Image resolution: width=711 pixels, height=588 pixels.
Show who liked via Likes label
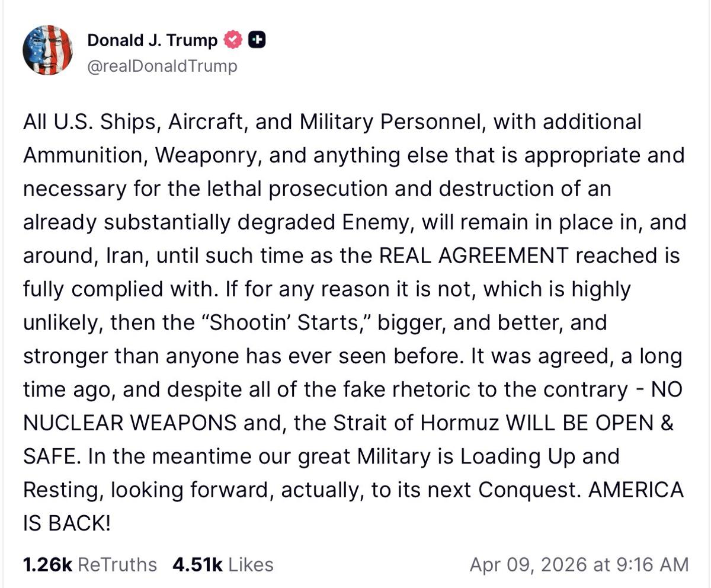(x=251, y=564)
